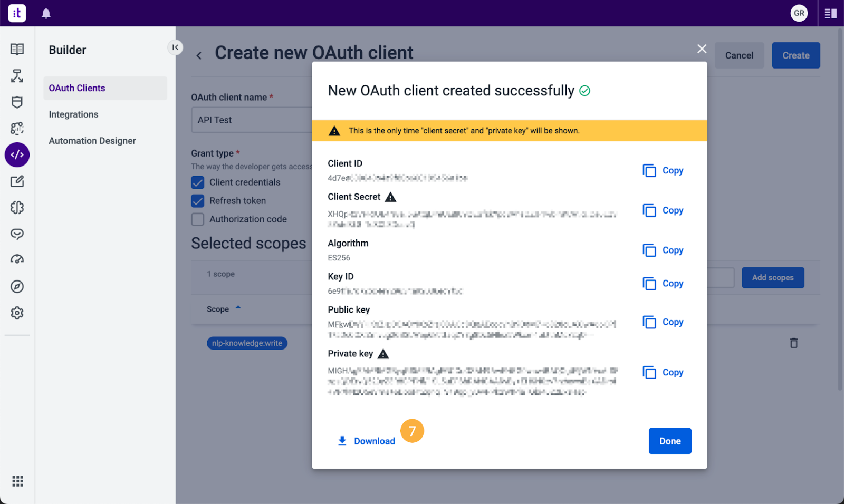The image size is (844, 504).
Task: Open Integrations in Builder menu
Action: click(x=73, y=114)
